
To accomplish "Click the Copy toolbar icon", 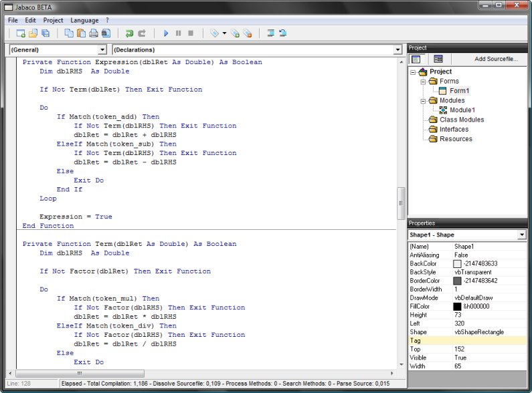I will click(x=69, y=33).
